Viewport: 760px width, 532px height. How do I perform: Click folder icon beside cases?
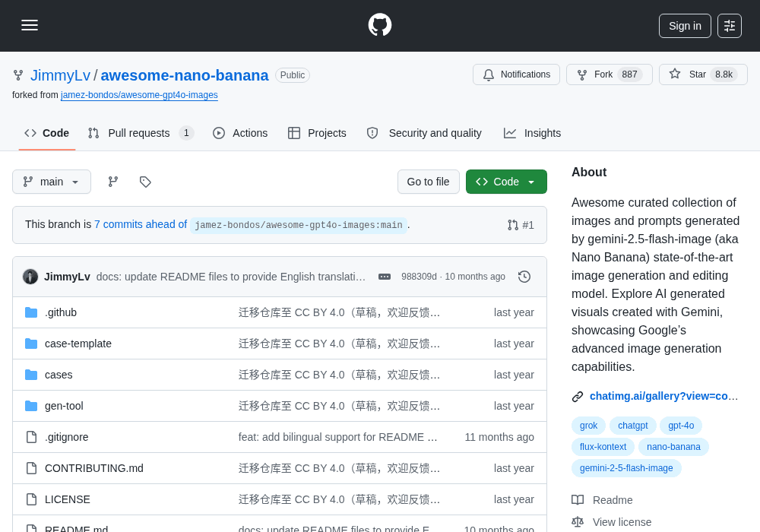[31, 375]
